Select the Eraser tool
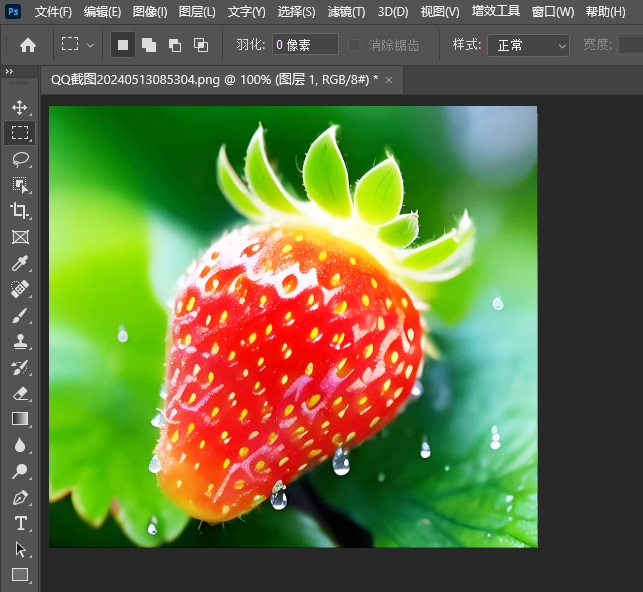Viewport: 643px width, 592px height. click(x=20, y=394)
